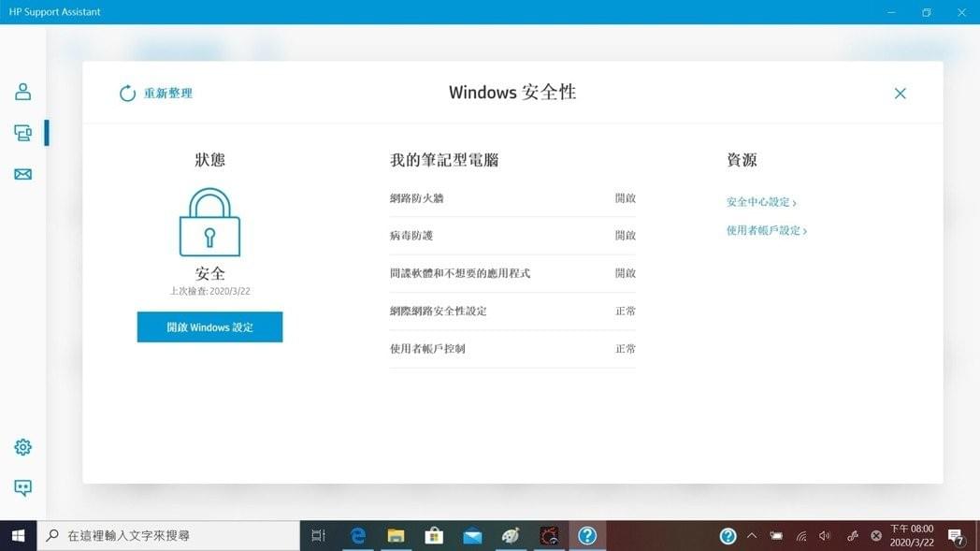Image resolution: width=980 pixels, height=551 pixels.
Task: Click the HP Support Assistant tray icon
Action: (x=728, y=536)
